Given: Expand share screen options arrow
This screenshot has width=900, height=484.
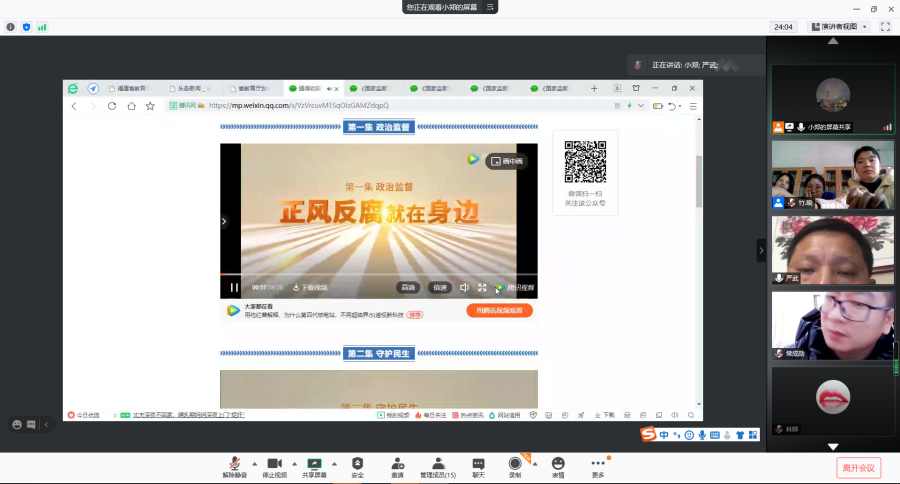Looking at the screenshot, I should (334, 463).
